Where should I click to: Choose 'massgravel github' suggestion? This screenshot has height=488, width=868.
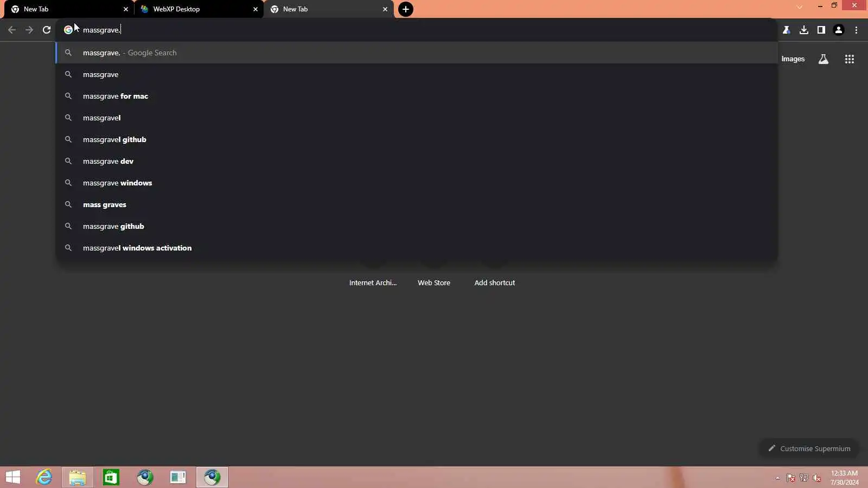(417, 139)
